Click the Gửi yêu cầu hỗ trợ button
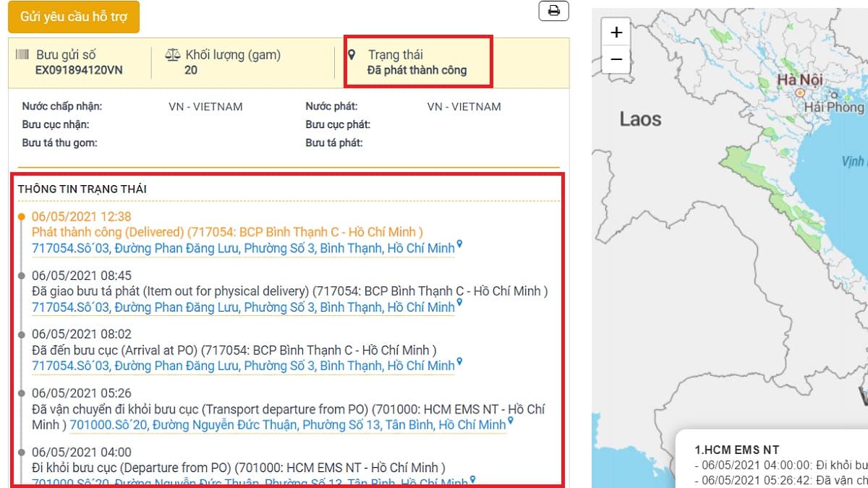The height and width of the screenshot is (488, 868). pos(74,17)
